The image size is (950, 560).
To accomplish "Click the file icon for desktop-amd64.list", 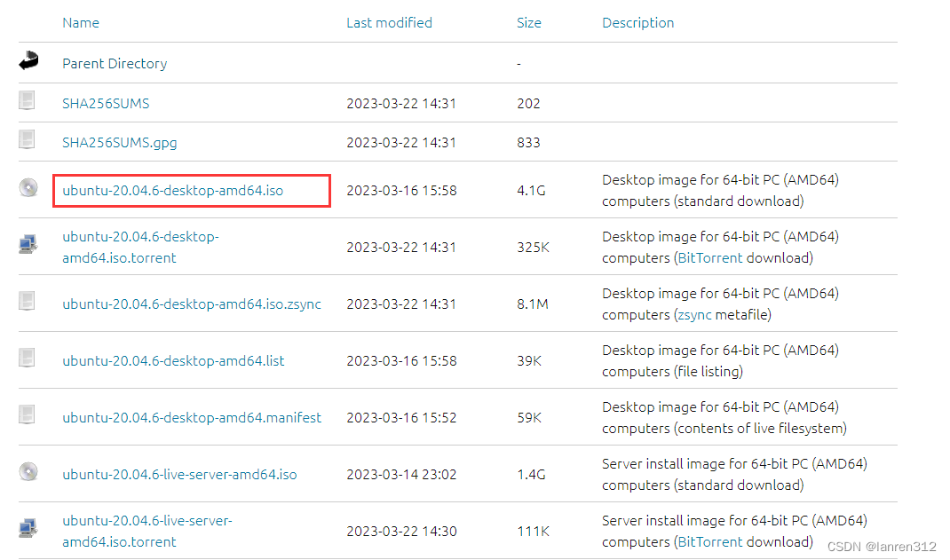I will 27,358.
